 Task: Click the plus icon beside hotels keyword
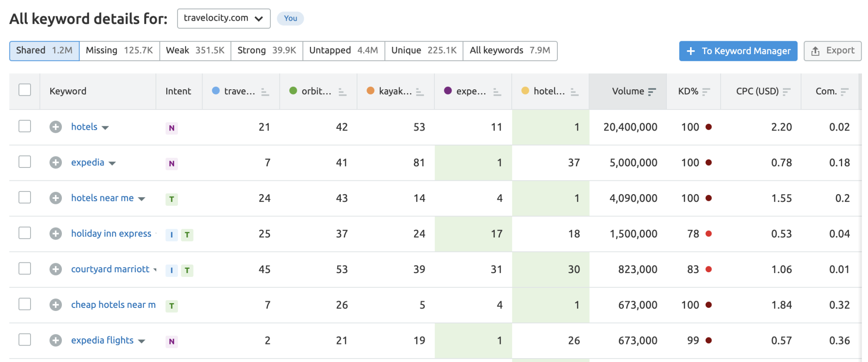pyautogui.click(x=55, y=127)
